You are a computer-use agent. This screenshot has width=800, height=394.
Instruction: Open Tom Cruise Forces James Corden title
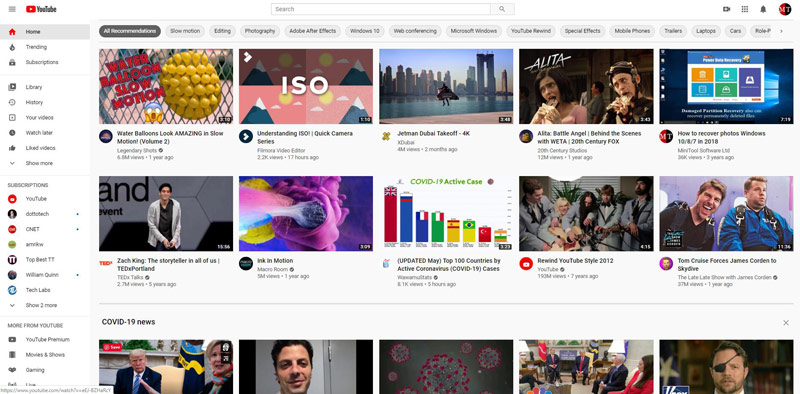(727, 264)
